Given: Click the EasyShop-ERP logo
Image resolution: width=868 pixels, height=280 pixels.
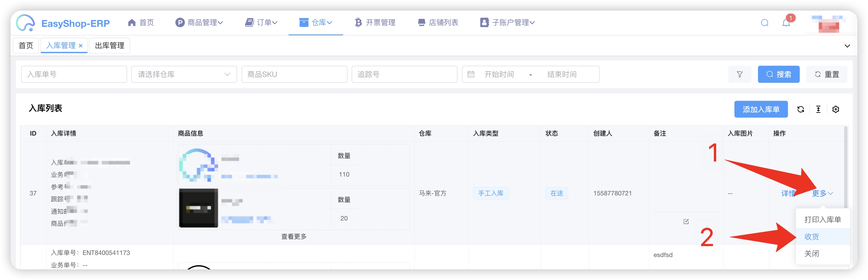Looking at the screenshot, I should pyautogui.click(x=63, y=23).
